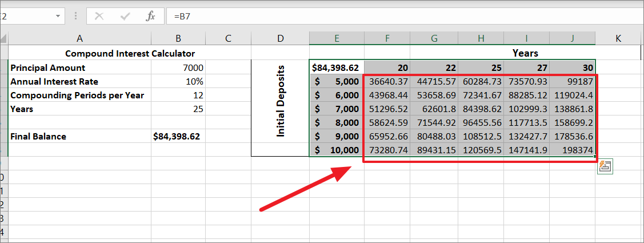Image resolution: width=644 pixels, height=243 pixels.
Task: Click the Select All corner triangle
Action: point(3,39)
